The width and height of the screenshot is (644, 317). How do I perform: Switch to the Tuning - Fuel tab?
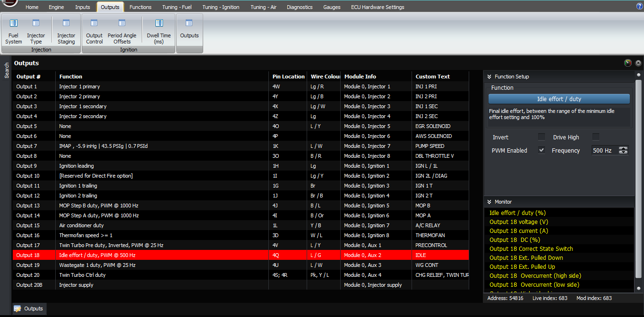[x=177, y=7]
